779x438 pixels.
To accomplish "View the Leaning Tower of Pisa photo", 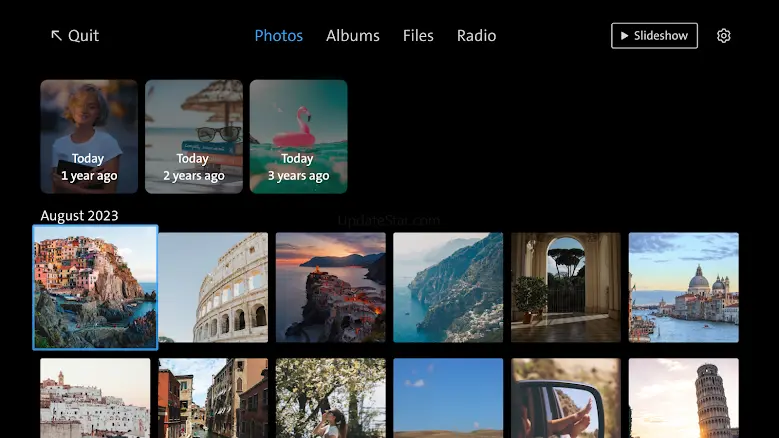I will (x=684, y=398).
